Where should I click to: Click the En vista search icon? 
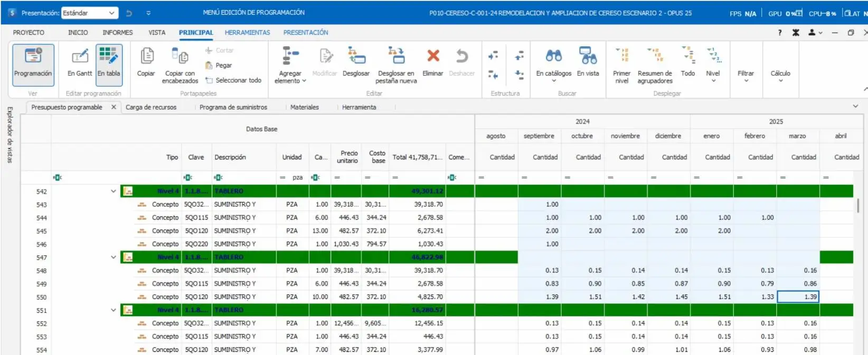pos(588,56)
